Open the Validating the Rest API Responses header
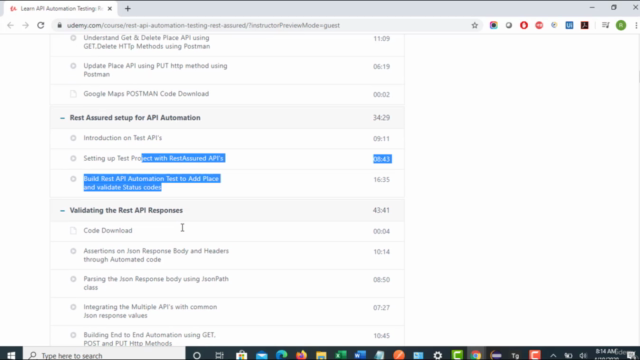Image resolution: width=640 pixels, height=360 pixels. [126, 210]
